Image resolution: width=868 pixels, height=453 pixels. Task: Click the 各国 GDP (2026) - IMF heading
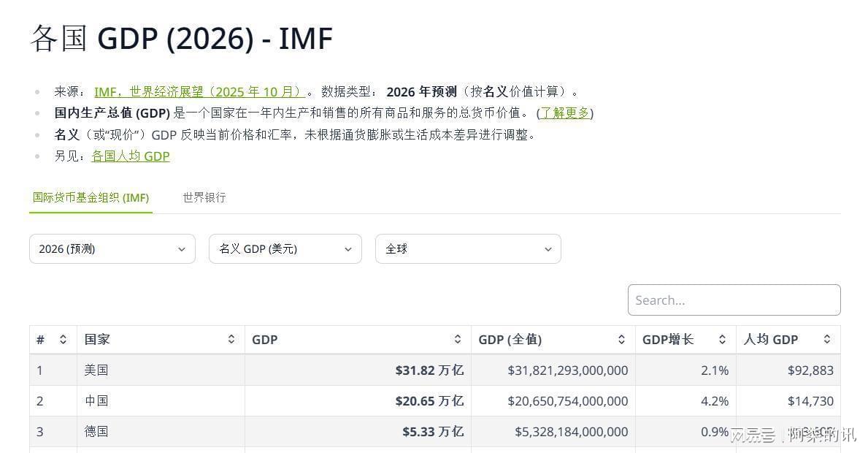(181, 38)
